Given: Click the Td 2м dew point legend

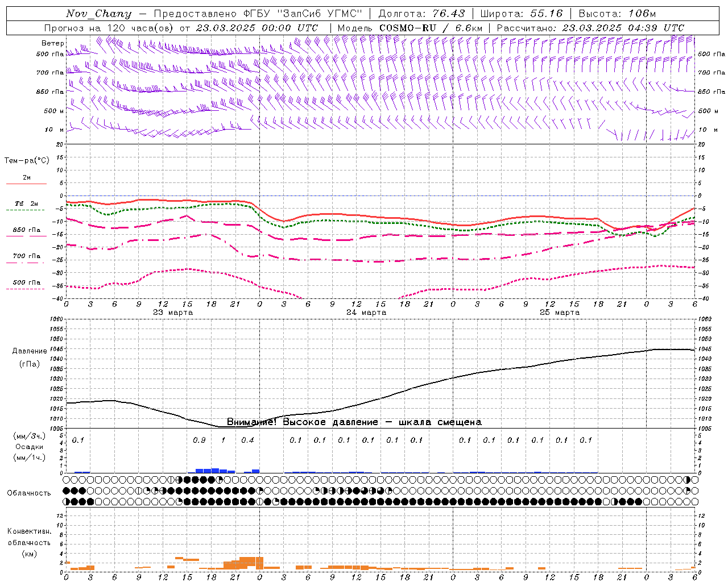Looking at the screenshot, I should tap(26, 203).
